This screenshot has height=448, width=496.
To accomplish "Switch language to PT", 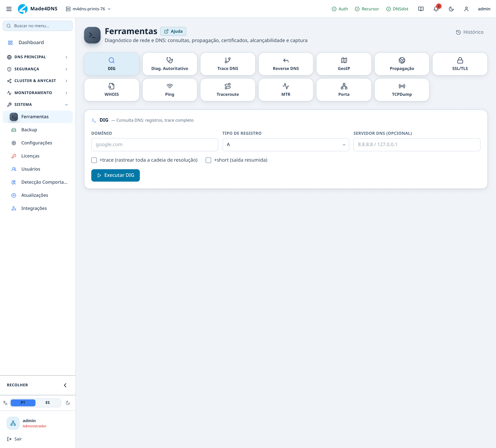I will [23, 403].
